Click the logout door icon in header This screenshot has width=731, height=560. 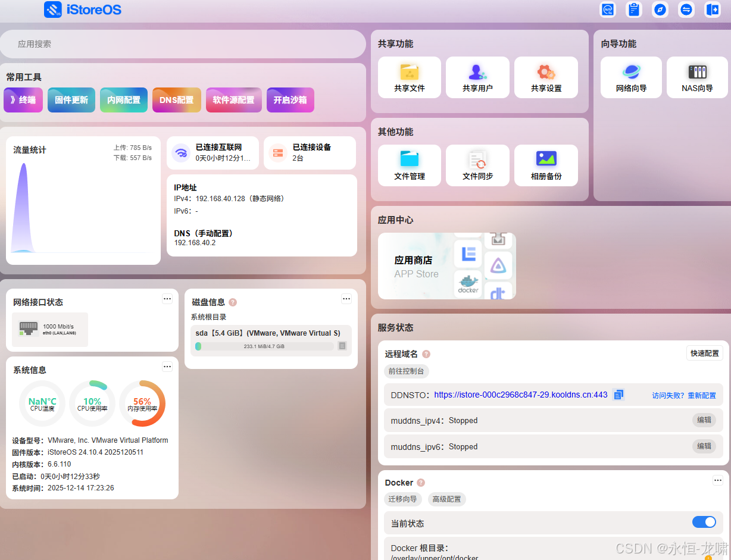click(x=713, y=10)
